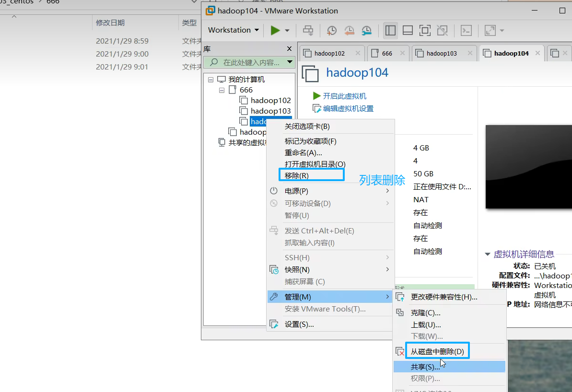Choose Change Hardware Compatibility (H) item
The image size is (572, 392).
(x=449, y=297)
